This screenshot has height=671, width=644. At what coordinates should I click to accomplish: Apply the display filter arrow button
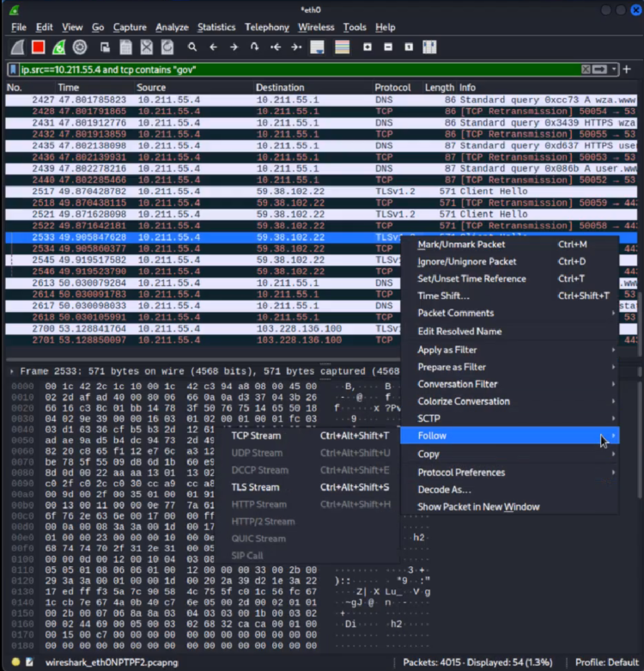click(599, 70)
